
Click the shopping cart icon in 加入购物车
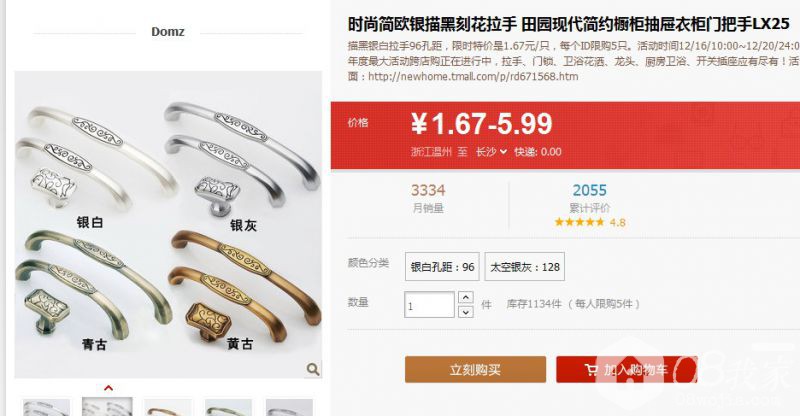coord(591,370)
